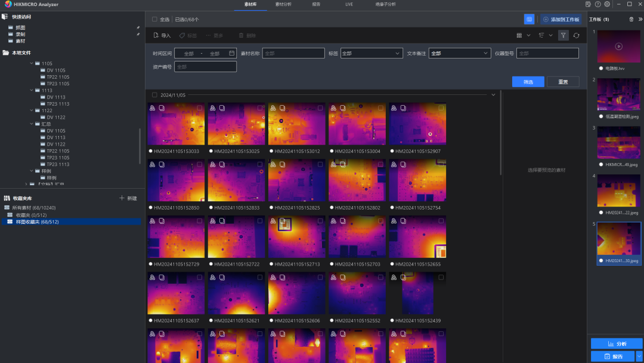Screen dimensions: 644x363
Task: Click the 导入 import icon
Action: point(156,35)
